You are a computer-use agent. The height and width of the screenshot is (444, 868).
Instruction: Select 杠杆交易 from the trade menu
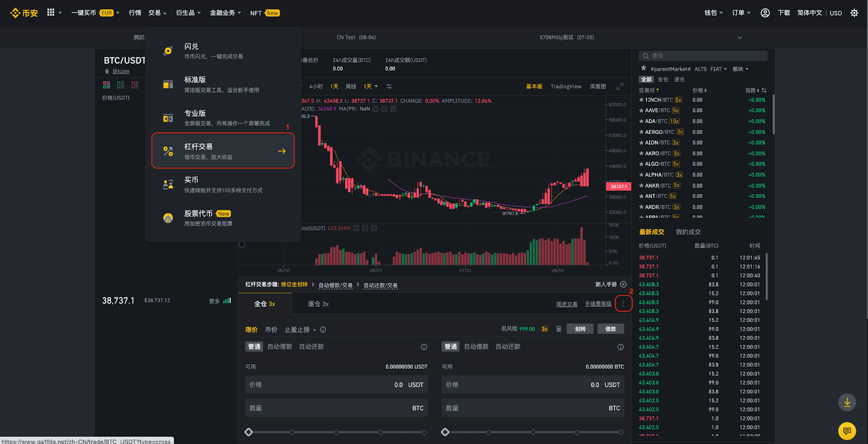[x=223, y=151]
